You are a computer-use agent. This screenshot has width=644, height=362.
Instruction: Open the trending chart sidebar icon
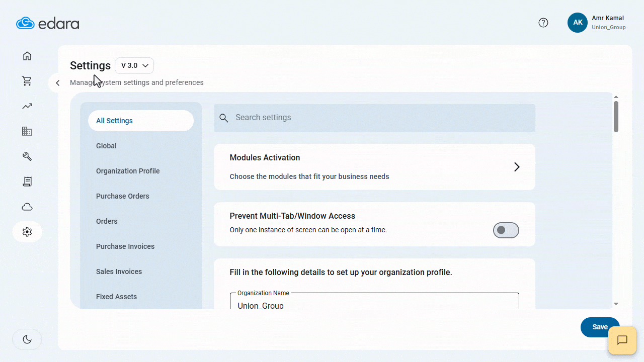(27, 106)
